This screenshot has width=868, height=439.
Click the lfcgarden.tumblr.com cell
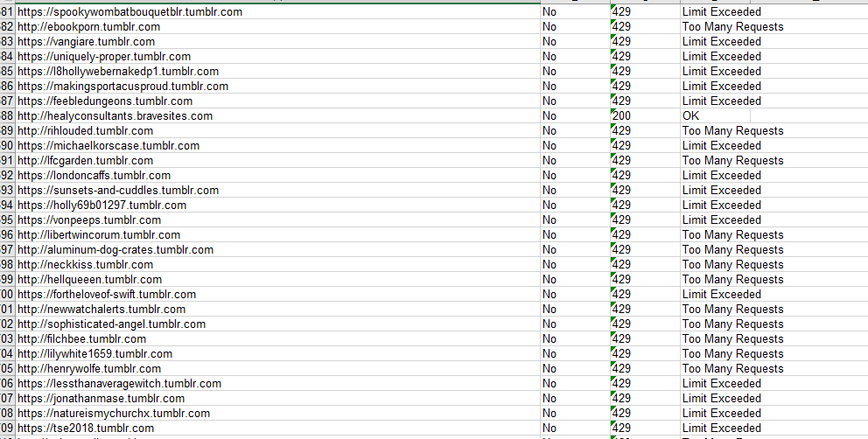coord(278,161)
